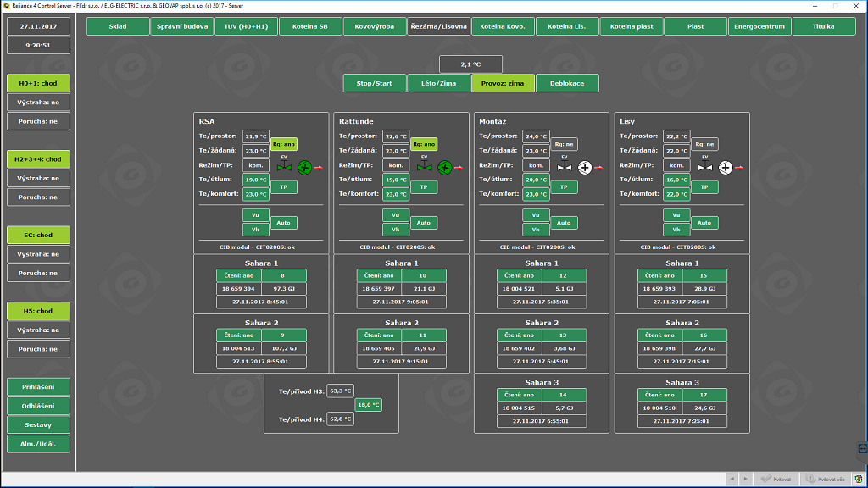Click the Montáž white fan pump icon

585,168
